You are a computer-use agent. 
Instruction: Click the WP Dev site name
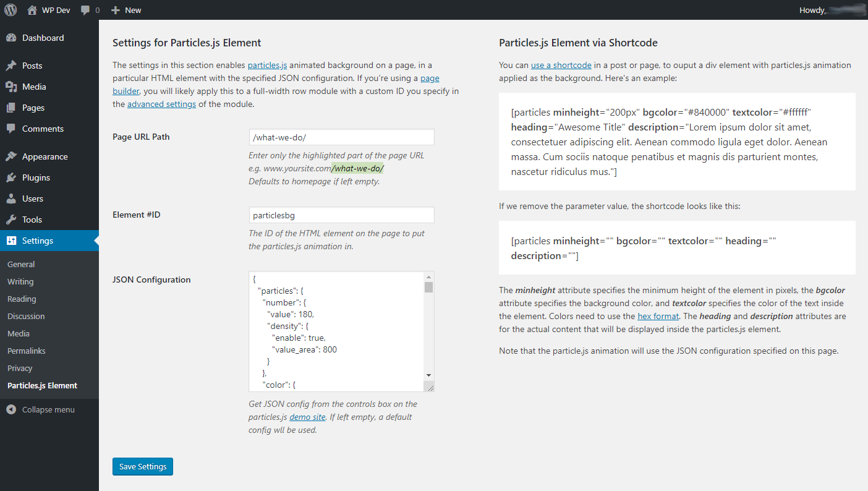point(57,10)
